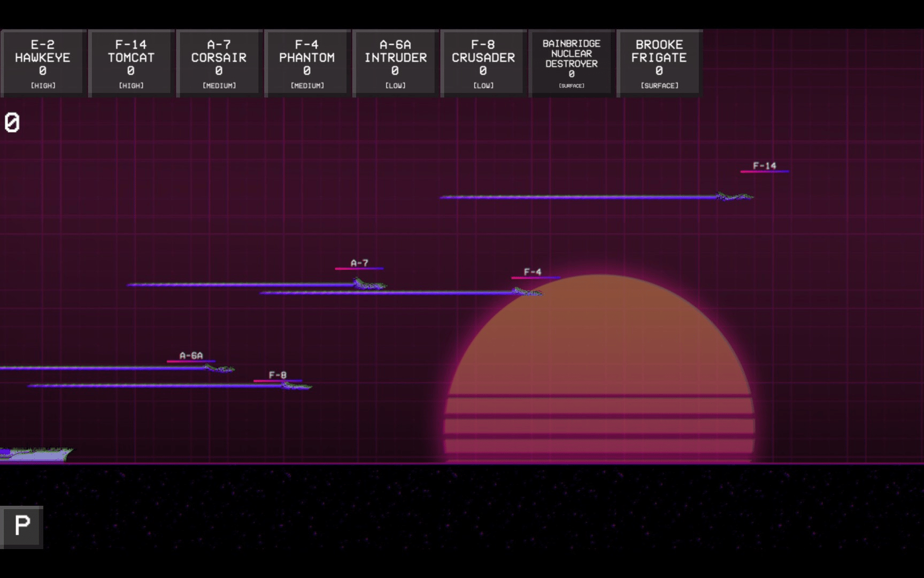The image size is (924, 578).
Task: Pick the A-7 Corsair answer button
Action: pos(219,63)
